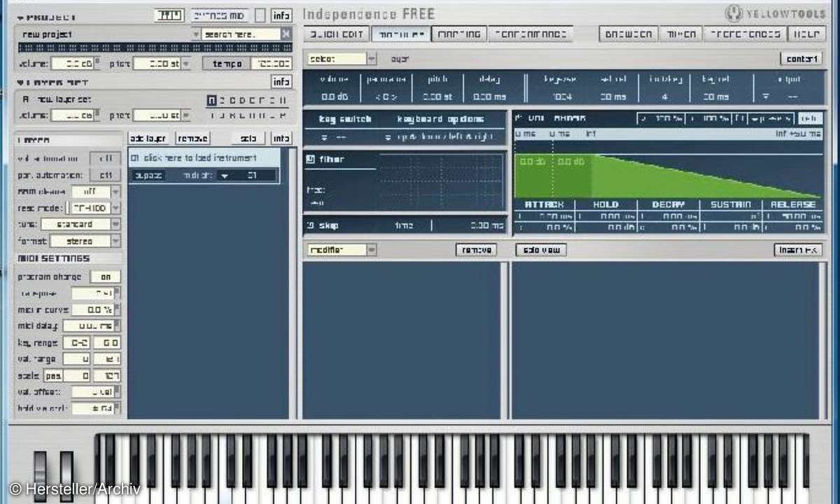The image size is (840, 504).
Task: Open the format dropdown showing stereo
Action: point(115,241)
